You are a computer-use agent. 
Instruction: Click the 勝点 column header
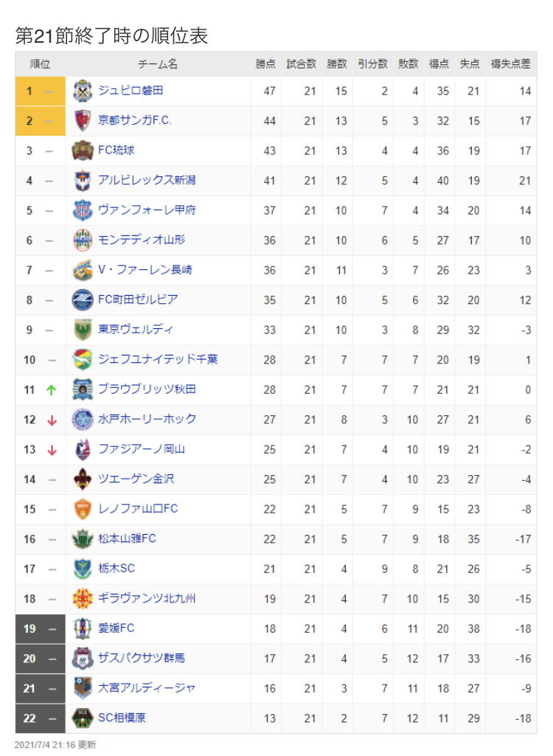pyautogui.click(x=265, y=64)
